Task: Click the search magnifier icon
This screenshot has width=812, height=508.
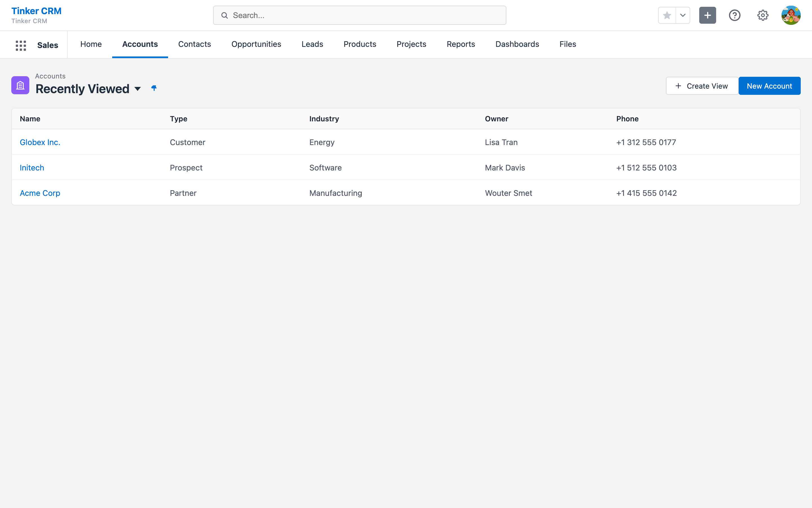Action: [x=224, y=16]
